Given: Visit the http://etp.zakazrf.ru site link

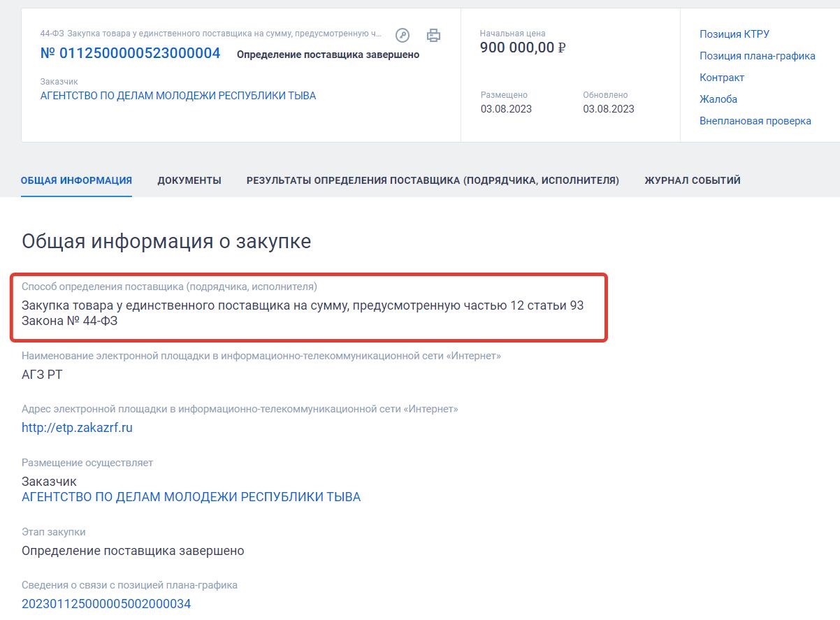Looking at the screenshot, I should pos(77,428).
